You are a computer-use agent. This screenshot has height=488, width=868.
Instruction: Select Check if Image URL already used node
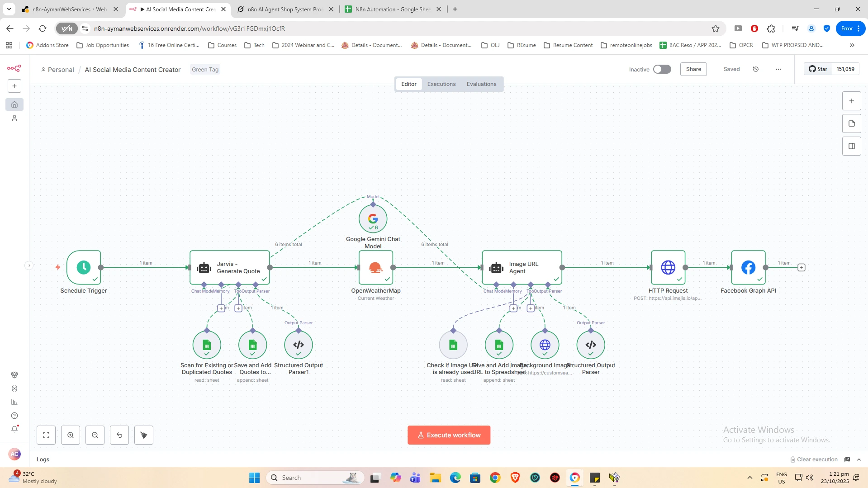tap(453, 345)
